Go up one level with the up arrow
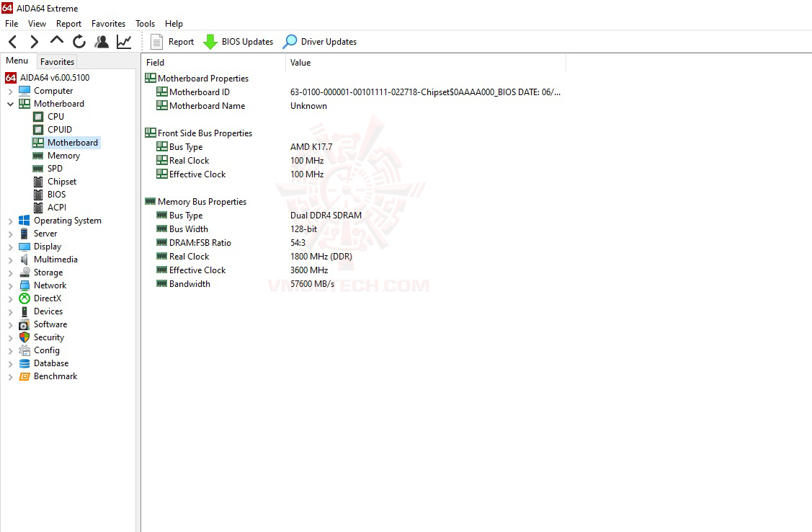This screenshot has height=532, width=812. 56,41
